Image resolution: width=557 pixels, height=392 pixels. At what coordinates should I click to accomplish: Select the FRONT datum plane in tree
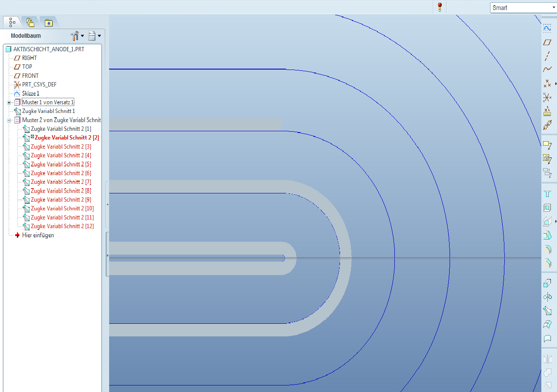click(30, 76)
